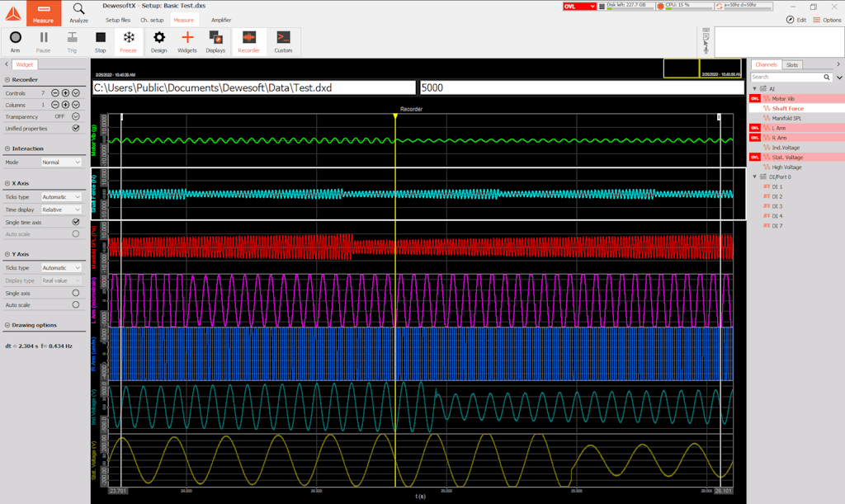The width and height of the screenshot is (845, 504).
Task: Click the Dewesoft logo icon
Action: click(13, 12)
